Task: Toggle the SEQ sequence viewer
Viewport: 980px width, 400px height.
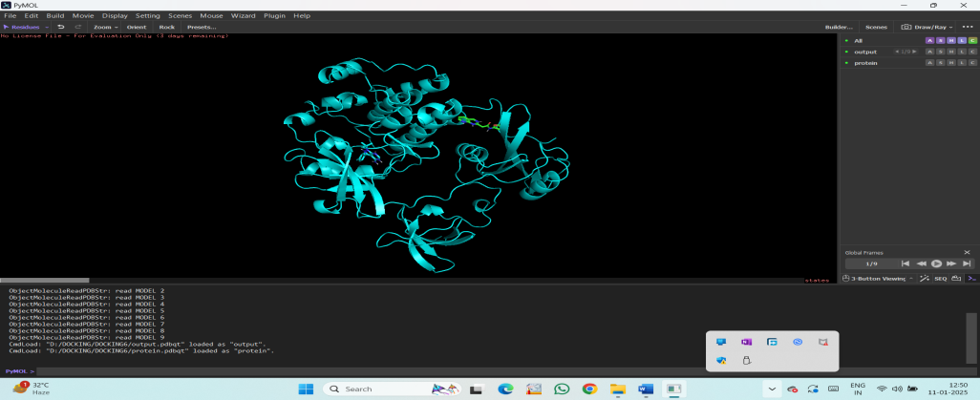Action: tap(941, 279)
